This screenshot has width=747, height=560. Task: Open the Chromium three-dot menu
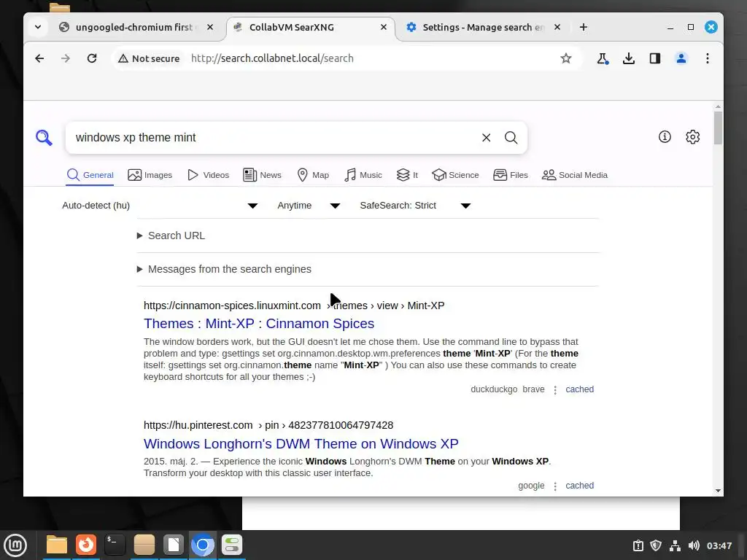tap(708, 58)
